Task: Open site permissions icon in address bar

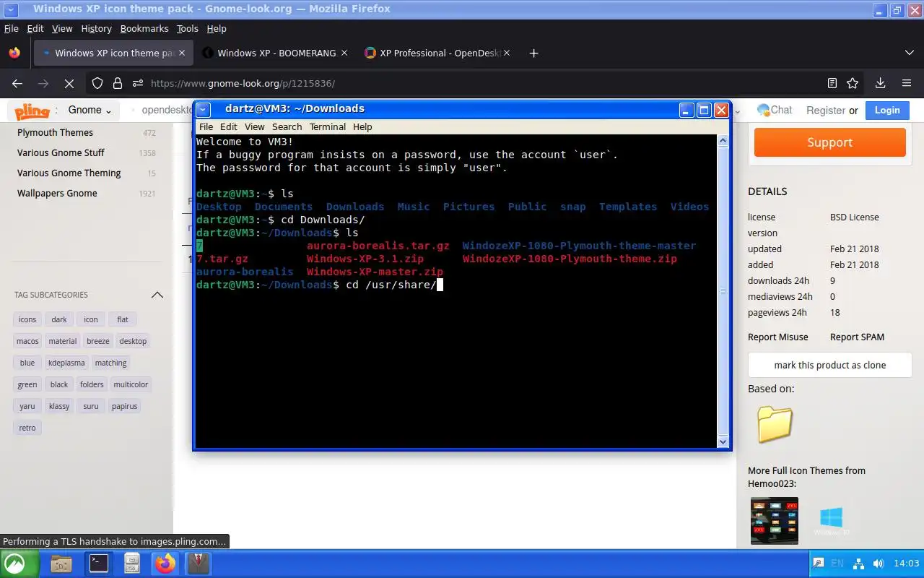Action: (x=137, y=83)
